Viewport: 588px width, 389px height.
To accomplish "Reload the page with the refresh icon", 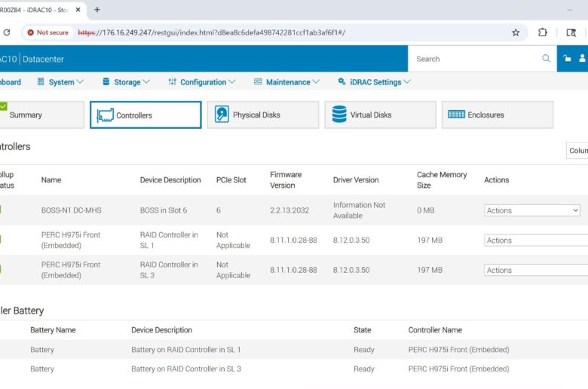I will (x=7, y=32).
